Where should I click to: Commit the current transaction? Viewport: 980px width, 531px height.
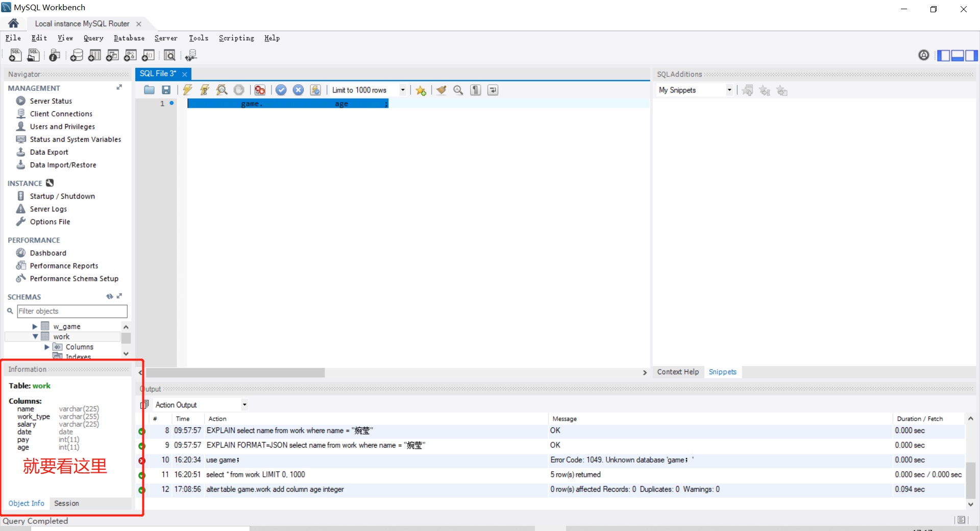[x=281, y=90]
